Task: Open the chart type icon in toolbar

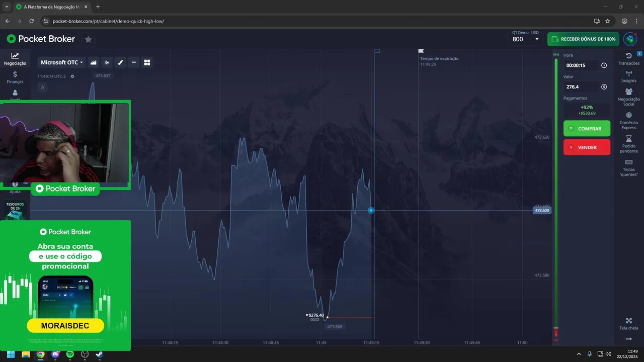Action: [94, 62]
